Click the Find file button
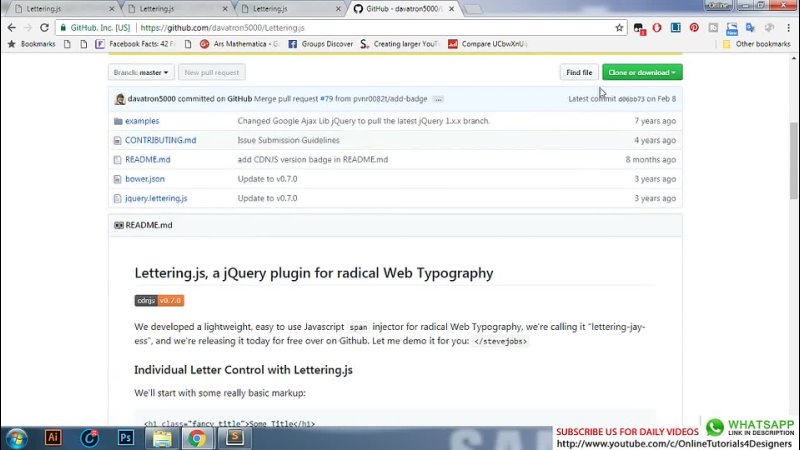 (579, 72)
